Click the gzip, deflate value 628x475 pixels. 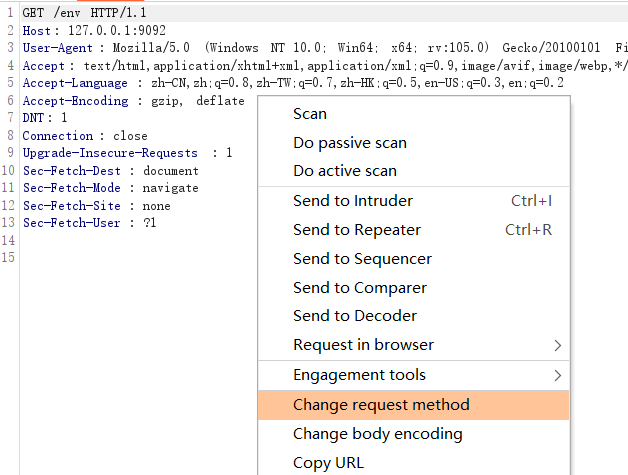197,101
